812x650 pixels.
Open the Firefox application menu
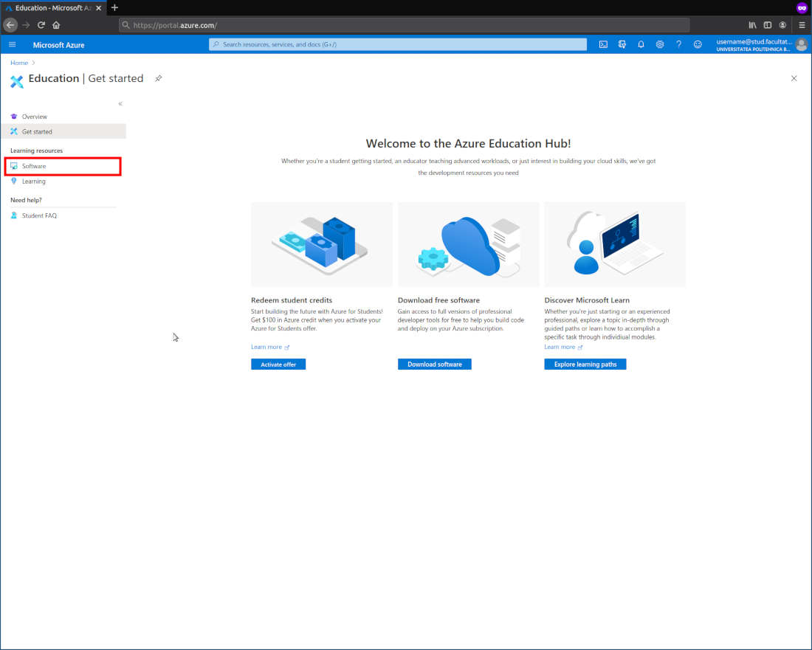click(x=802, y=24)
